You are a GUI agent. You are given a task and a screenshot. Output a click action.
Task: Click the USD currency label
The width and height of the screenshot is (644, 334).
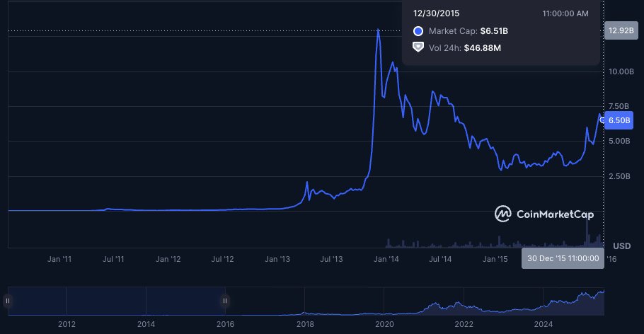click(x=622, y=246)
